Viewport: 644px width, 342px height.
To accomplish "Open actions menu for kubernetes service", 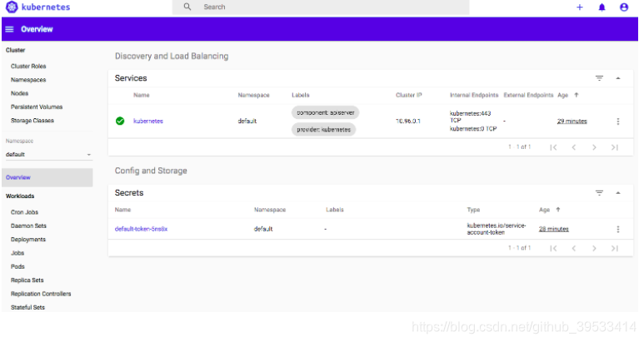I will tap(617, 121).
